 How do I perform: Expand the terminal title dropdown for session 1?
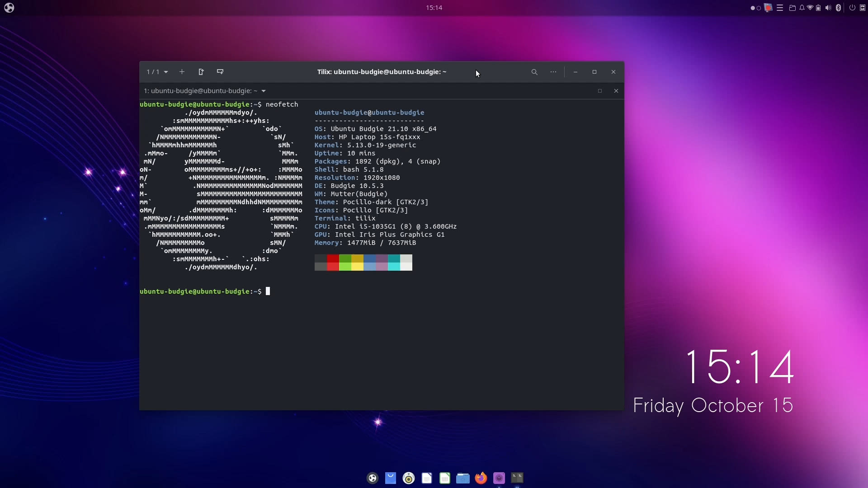tap(264, 91)
